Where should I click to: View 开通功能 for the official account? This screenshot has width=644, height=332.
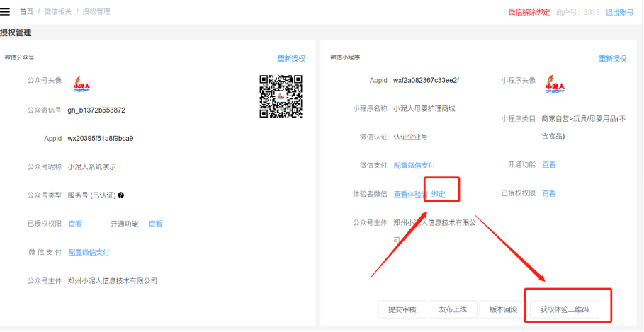[155, 224]
